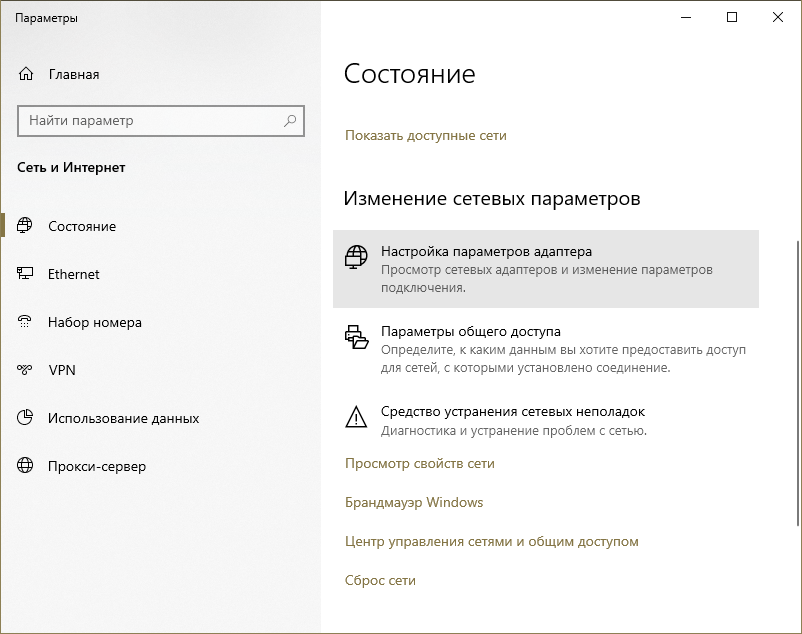Open the Ethernet settings page
The width and height of the screenshot is (802, 634).
pos(74,274)
